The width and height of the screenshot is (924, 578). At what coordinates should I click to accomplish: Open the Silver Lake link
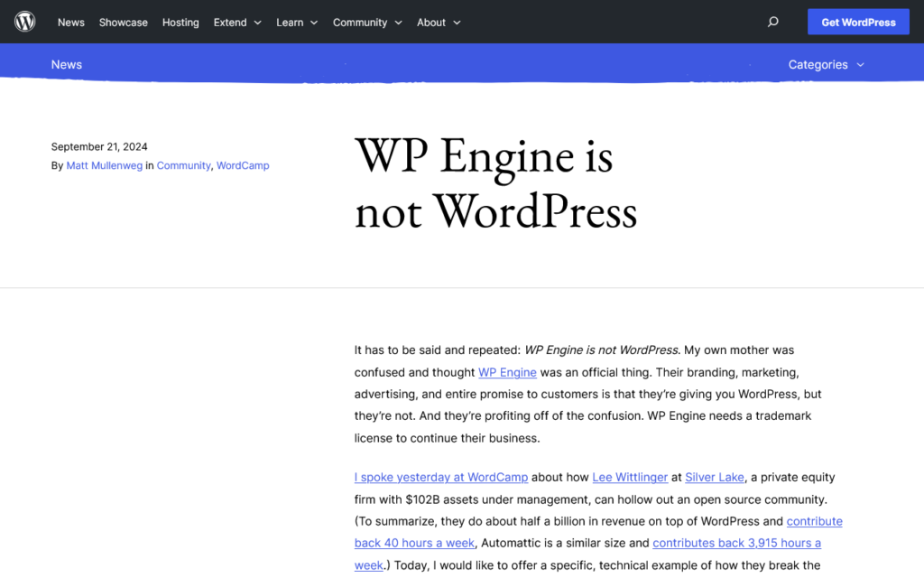click(x=715, y=477)
